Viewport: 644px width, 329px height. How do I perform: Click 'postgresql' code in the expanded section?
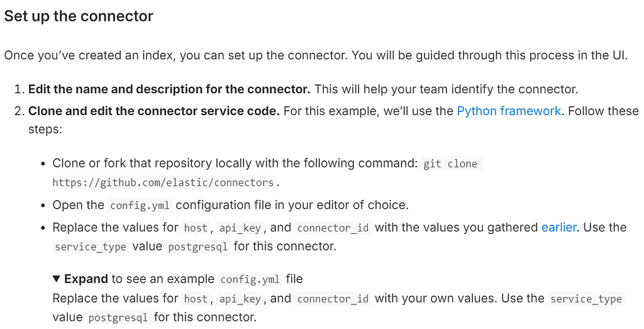[119, 318]
